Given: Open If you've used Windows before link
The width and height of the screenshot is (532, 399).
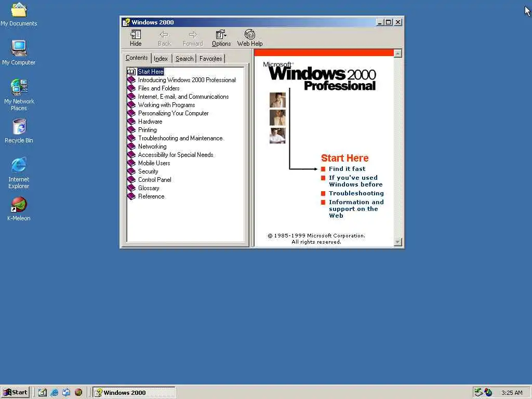Looking at the screenshot, I should point(355,181).
